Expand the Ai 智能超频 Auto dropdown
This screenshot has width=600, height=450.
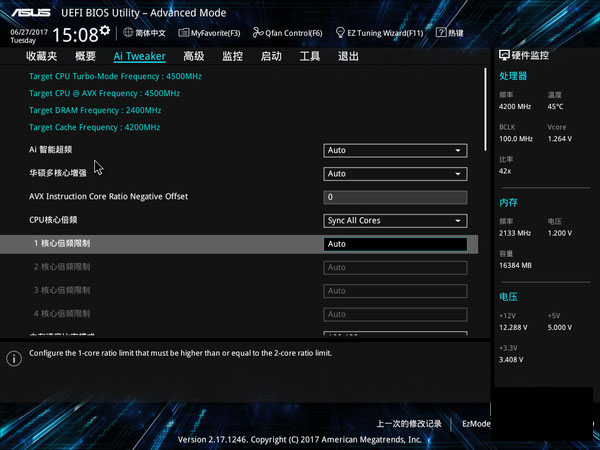point(395,150)
